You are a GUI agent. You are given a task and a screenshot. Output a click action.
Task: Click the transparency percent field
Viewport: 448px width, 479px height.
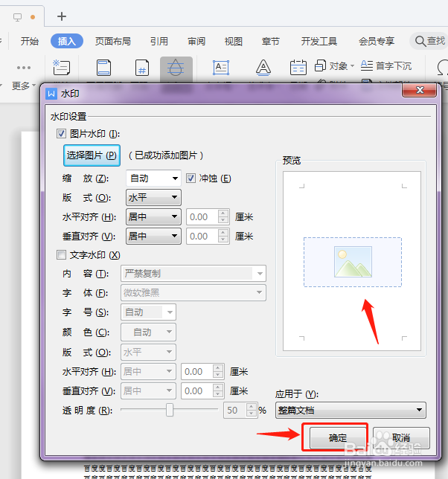tap(234, 410)
